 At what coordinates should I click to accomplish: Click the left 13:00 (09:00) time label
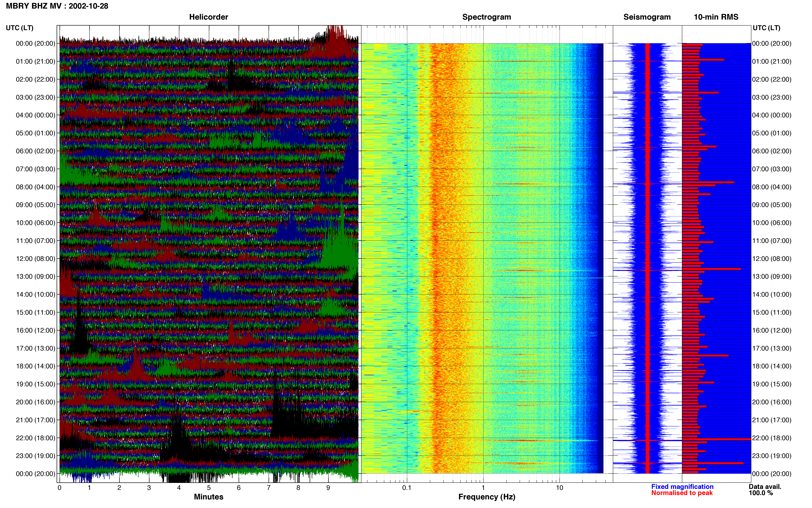pos(36,277)
